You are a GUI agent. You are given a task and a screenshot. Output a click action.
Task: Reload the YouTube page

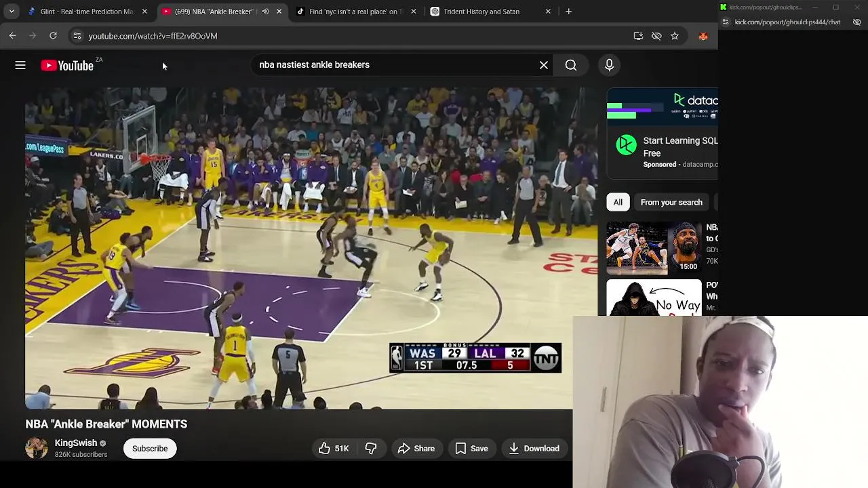click(53, 36)
